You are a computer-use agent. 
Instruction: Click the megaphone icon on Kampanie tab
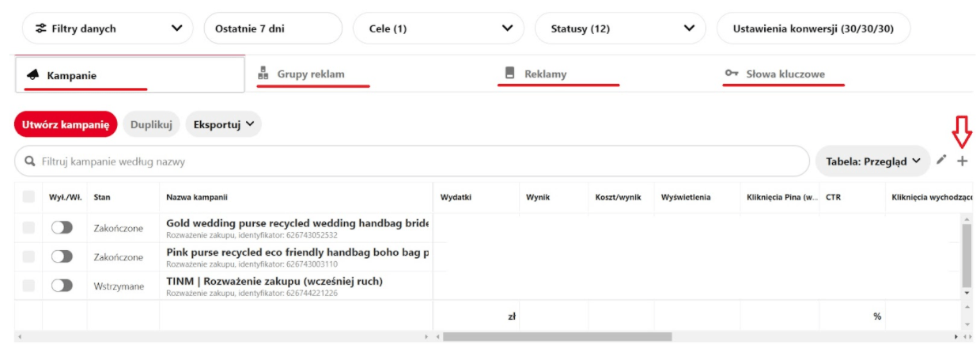32,75
